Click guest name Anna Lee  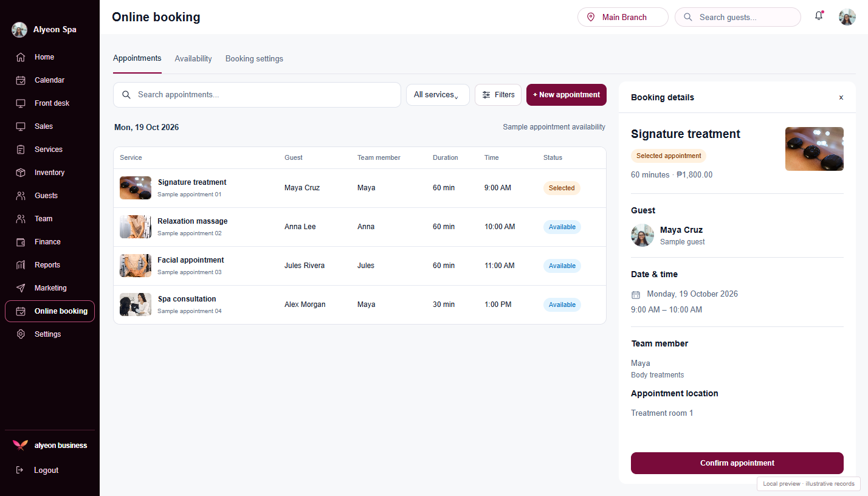[300, 227]
